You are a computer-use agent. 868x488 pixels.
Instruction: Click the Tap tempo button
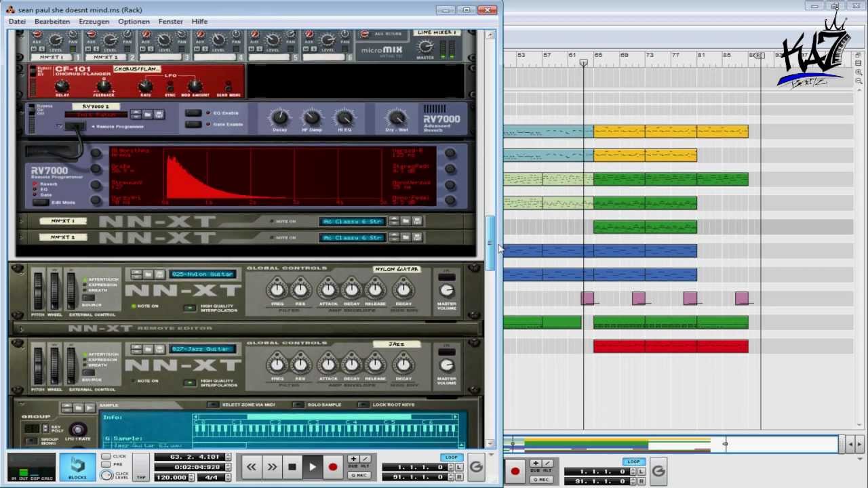pos(140,467)
